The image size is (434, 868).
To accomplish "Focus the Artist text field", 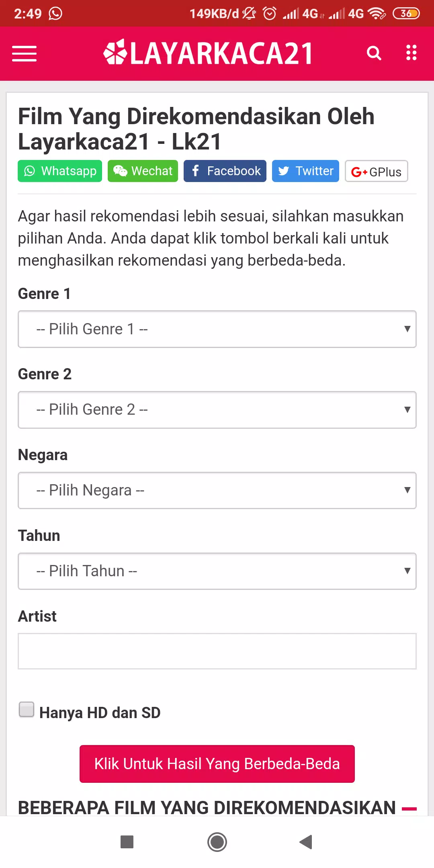I will 217,651.
